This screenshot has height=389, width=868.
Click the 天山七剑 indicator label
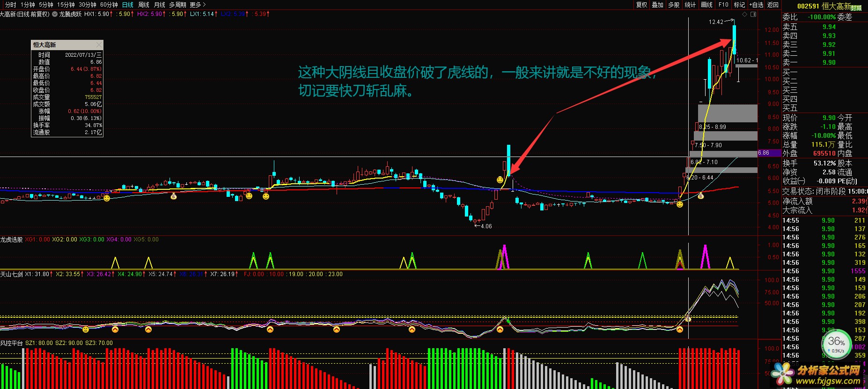(x=12, y=274)
